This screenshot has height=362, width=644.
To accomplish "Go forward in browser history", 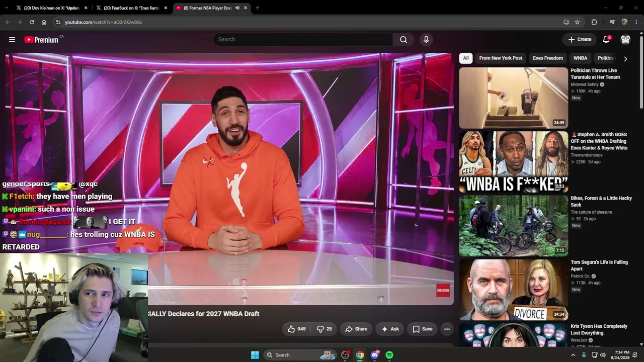I will [20, 22].
